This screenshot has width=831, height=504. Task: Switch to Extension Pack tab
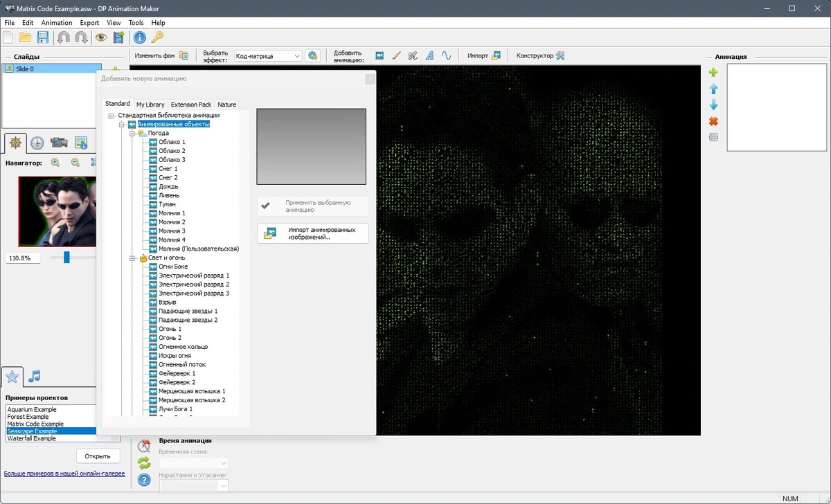pos(191,105)
